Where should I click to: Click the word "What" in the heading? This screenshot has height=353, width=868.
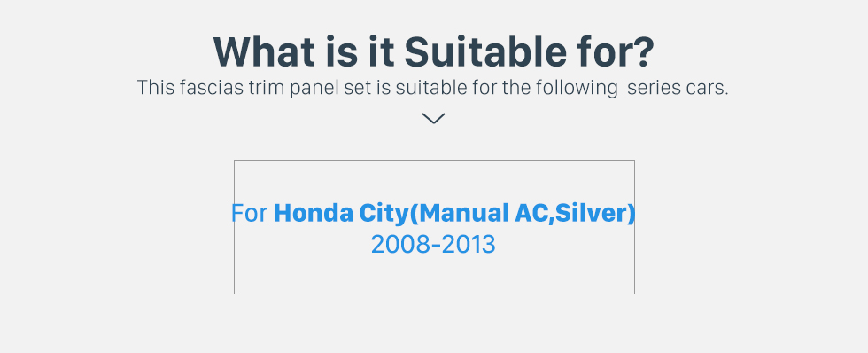pyautogui.click(x=264, y=52)
